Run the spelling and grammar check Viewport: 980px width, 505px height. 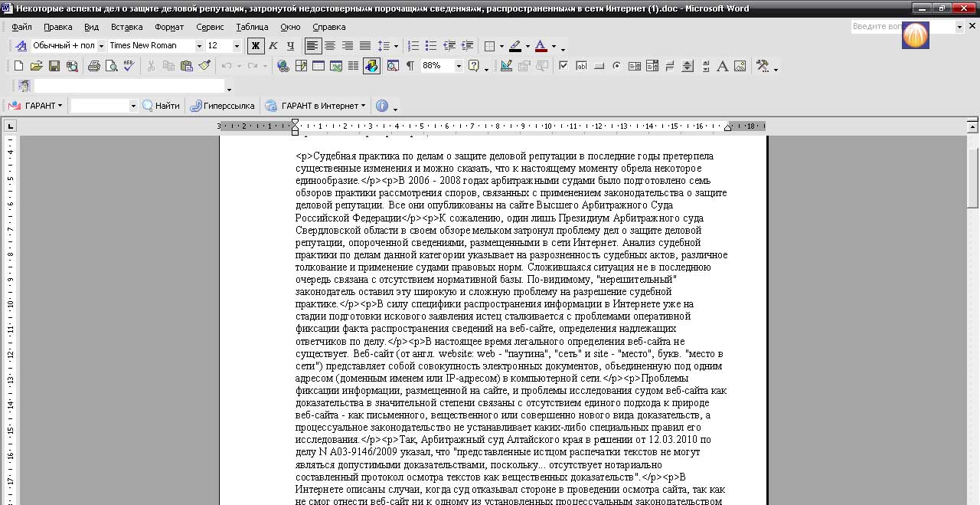129,66
